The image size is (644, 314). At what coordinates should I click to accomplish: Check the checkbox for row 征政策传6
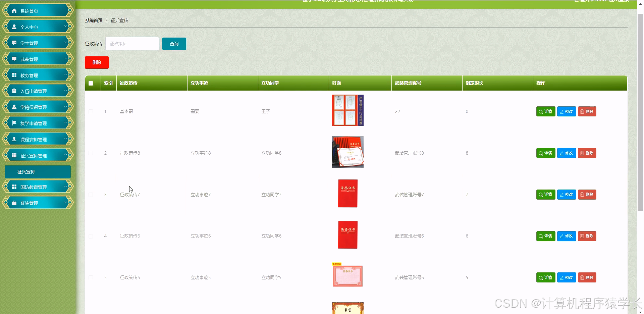point(91,236)
